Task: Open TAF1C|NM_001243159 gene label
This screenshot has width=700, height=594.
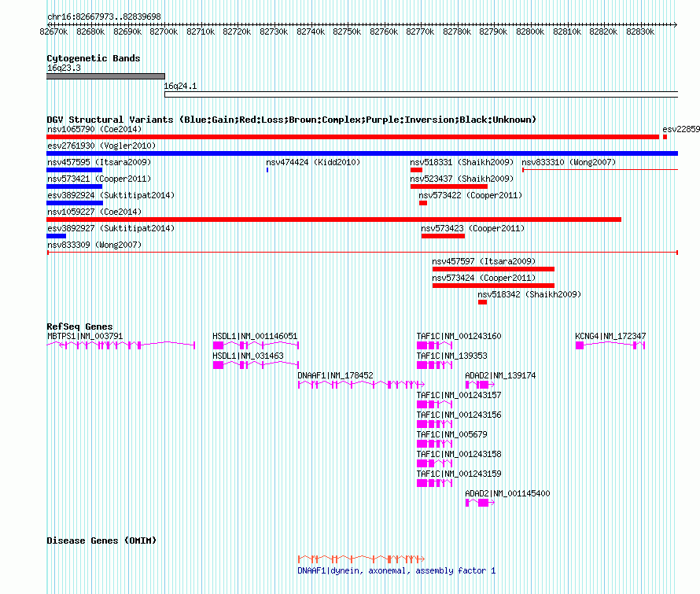Action: (459, 474)
